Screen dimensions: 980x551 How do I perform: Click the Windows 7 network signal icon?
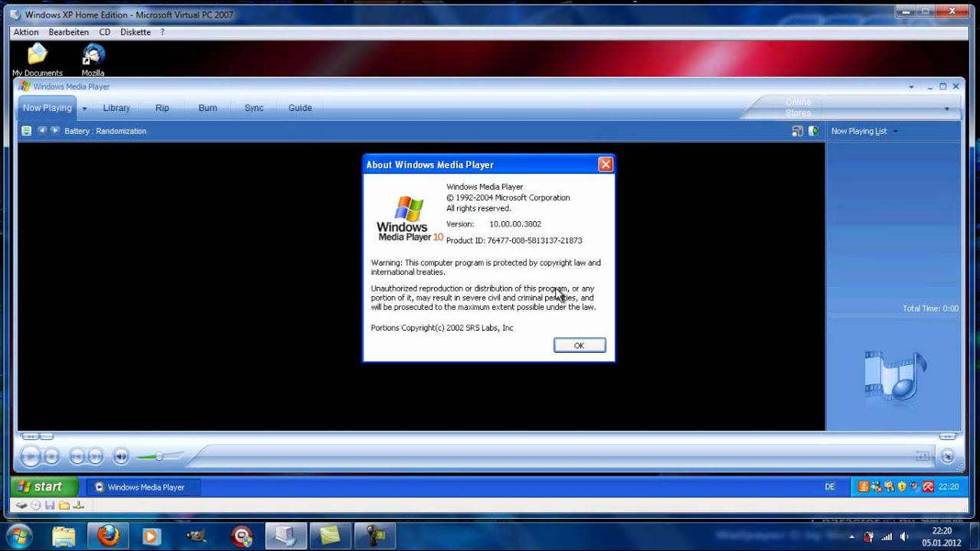[x=887, y=536]
